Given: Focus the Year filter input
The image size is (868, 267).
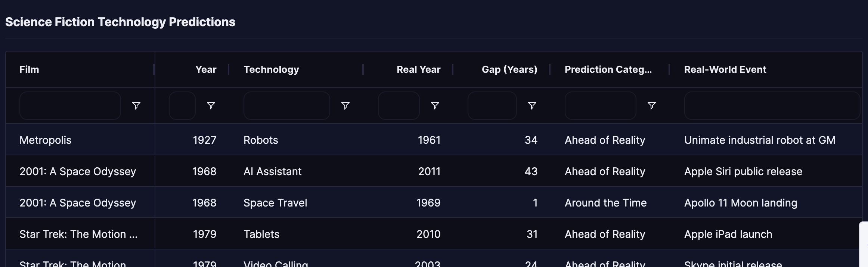Looking at the screenshot, I should [x=182, y=106].
